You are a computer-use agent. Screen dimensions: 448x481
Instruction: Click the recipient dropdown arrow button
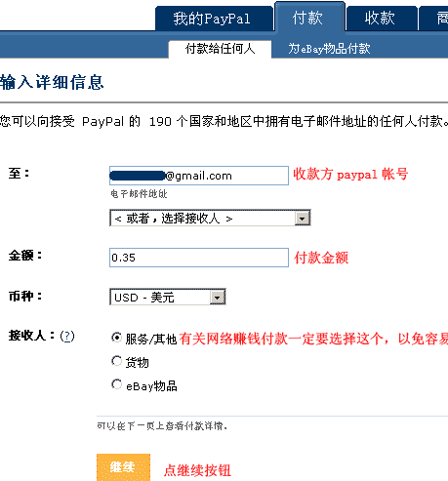(x=303, y=219)
